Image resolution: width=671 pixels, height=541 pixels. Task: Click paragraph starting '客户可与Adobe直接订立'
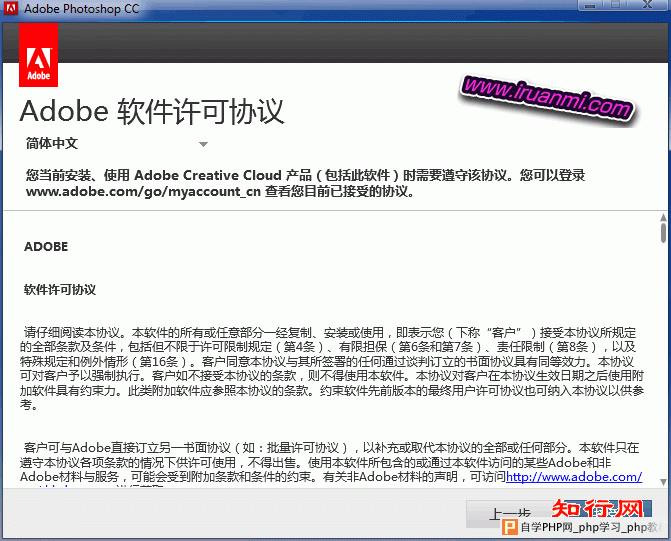pos(331,464)
